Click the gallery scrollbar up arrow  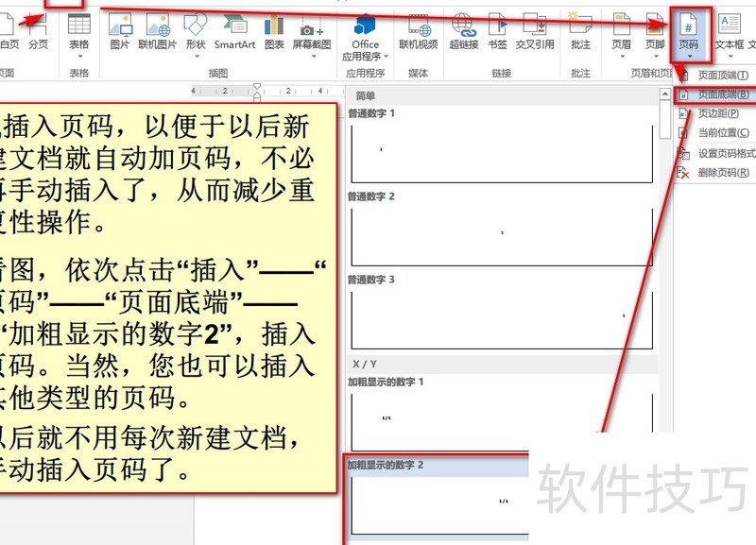pos(665,94)
